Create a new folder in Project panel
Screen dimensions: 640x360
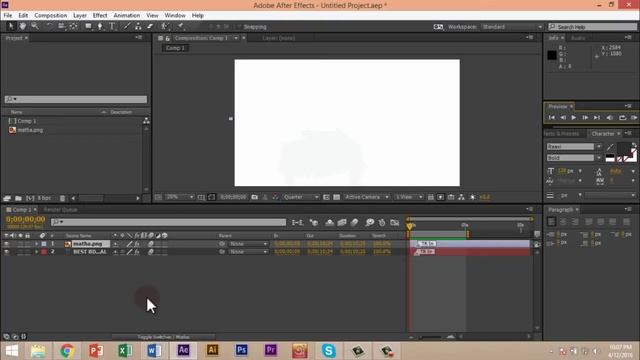pos(18,198)
